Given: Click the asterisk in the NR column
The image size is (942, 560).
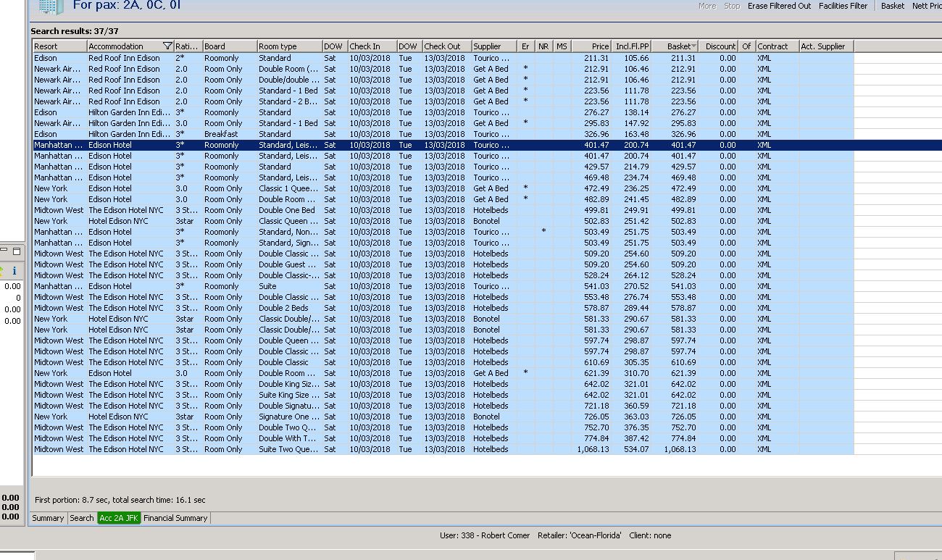Looking at the screenshot, I should pos(543,231).
